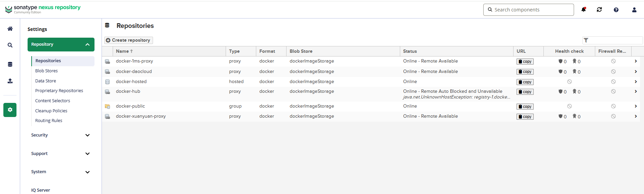Image resolution: width=644 pixels, height=194 pixels.
Task: Open docker-xuanyuan-proxy details via row chevron
Action: coord(636,116)
